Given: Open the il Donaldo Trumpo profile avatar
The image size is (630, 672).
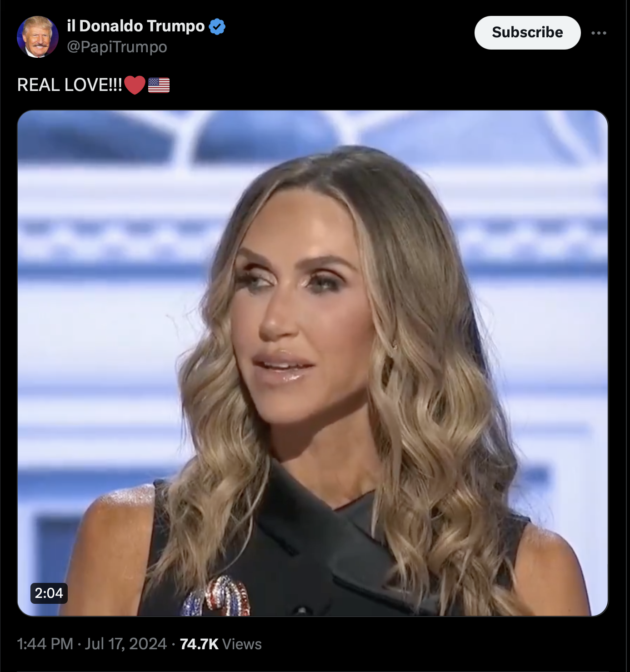Looking at the screenshot, I should (38, 37).
